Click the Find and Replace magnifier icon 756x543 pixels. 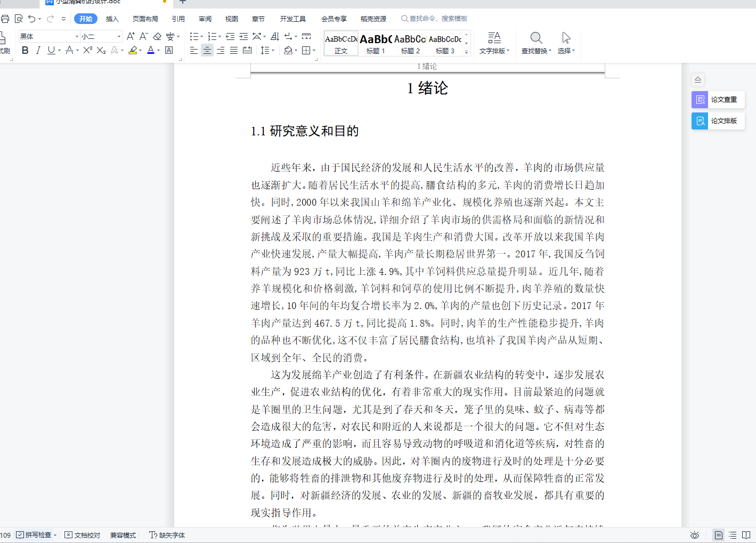[536, 38]
